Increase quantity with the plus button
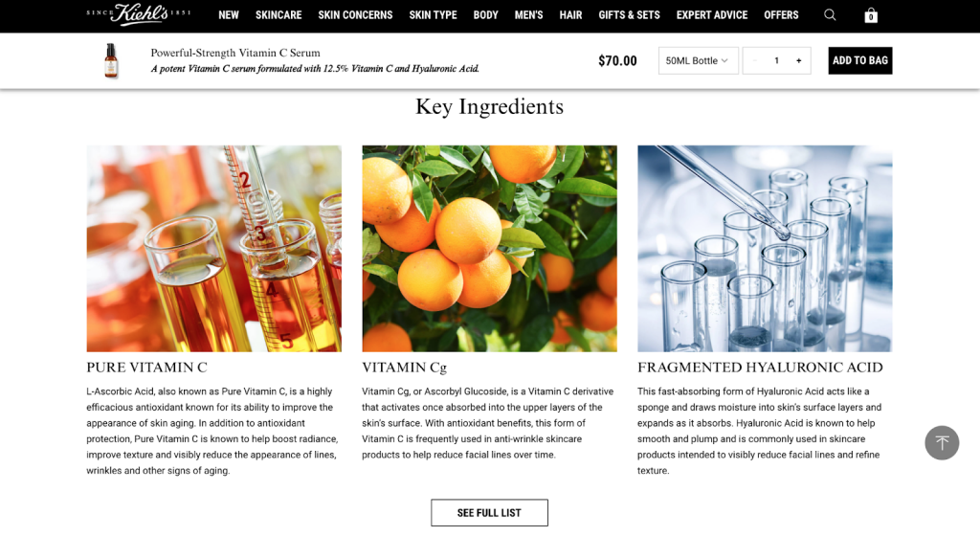980x536 pixels. tap(798, 60)
